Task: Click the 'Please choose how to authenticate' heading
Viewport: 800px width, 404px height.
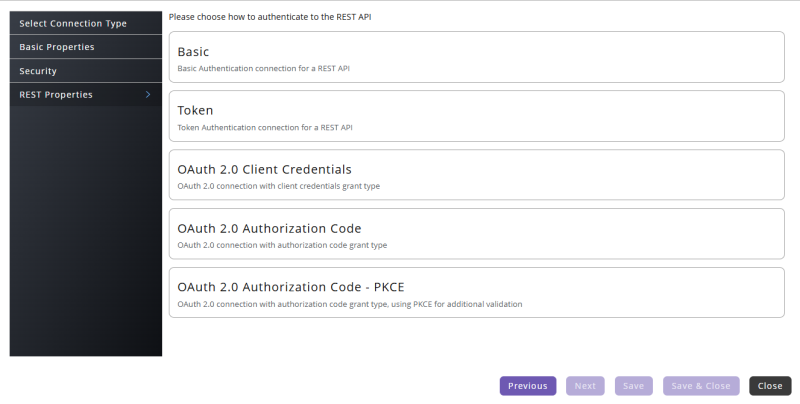Action: pos(270,17)
